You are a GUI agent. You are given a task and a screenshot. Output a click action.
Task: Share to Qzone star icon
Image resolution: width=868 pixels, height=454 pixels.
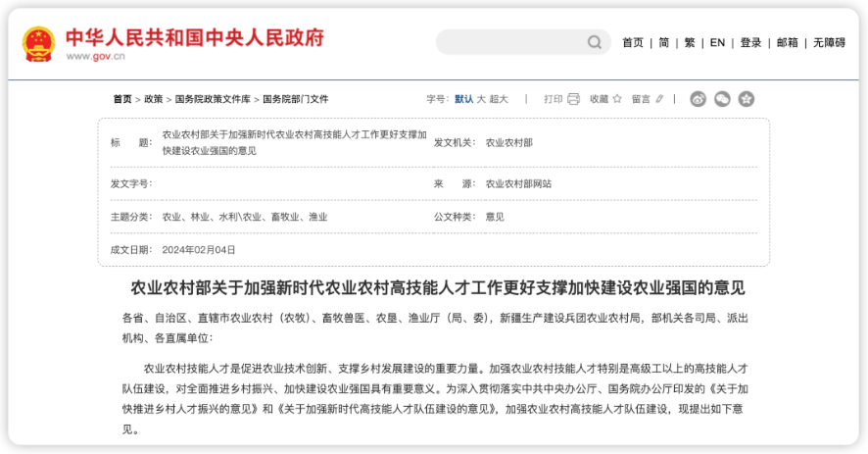(x=747, y=99)
